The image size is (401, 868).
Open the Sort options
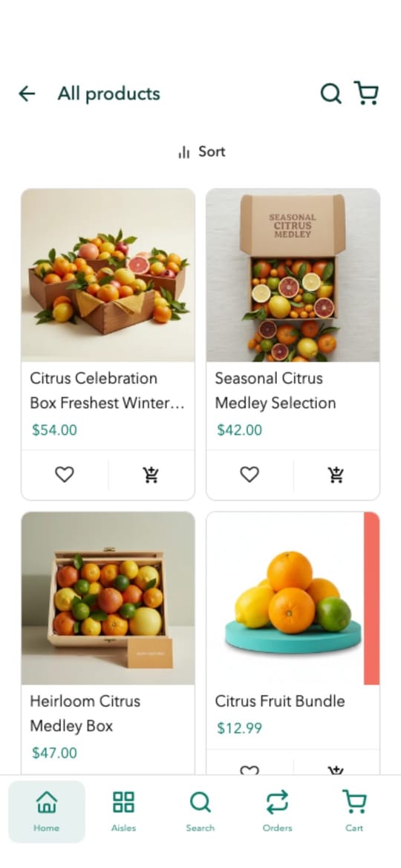201,152
